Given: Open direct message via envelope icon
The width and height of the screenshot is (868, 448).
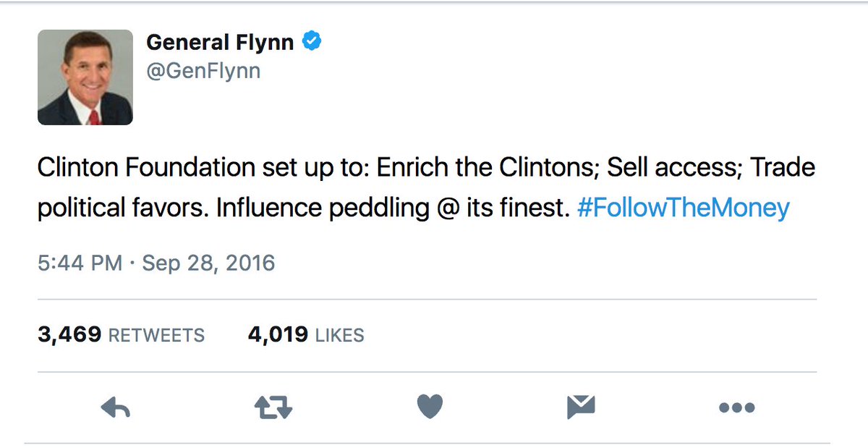Looking at the screenshot, I should click(581, 407).
